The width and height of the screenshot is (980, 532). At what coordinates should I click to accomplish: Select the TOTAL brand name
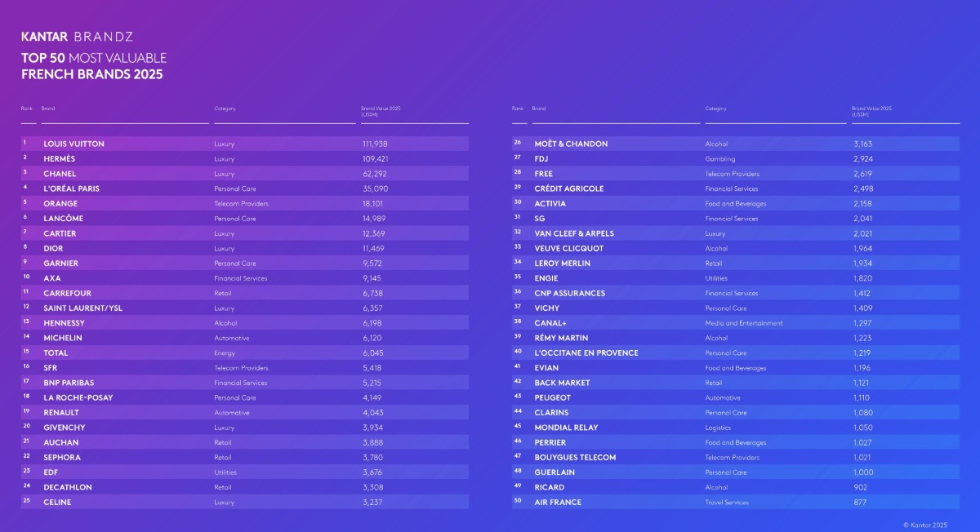[x=56, y=352]
